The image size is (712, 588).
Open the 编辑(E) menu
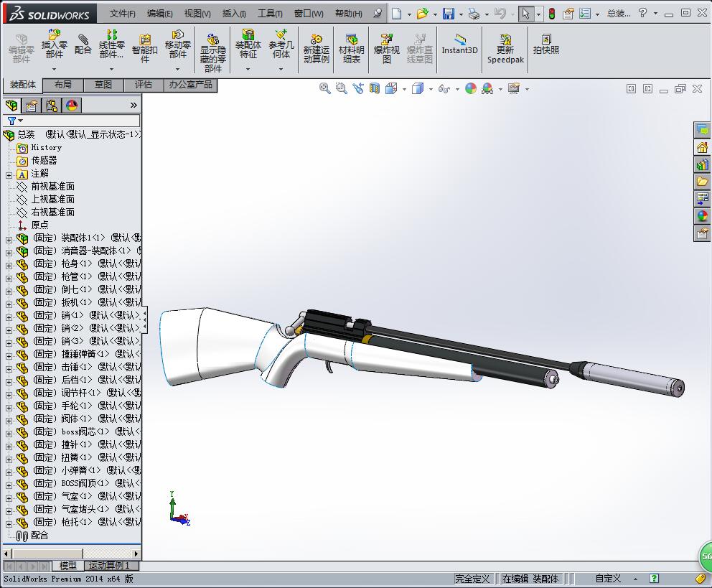pos(159,14)
